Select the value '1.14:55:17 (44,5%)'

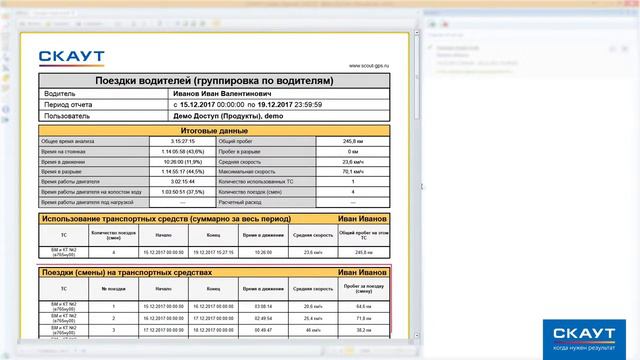182,172
